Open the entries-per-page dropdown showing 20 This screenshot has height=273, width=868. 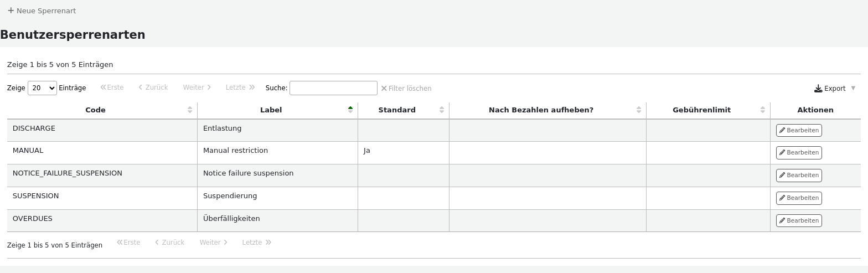click(42, 88)
